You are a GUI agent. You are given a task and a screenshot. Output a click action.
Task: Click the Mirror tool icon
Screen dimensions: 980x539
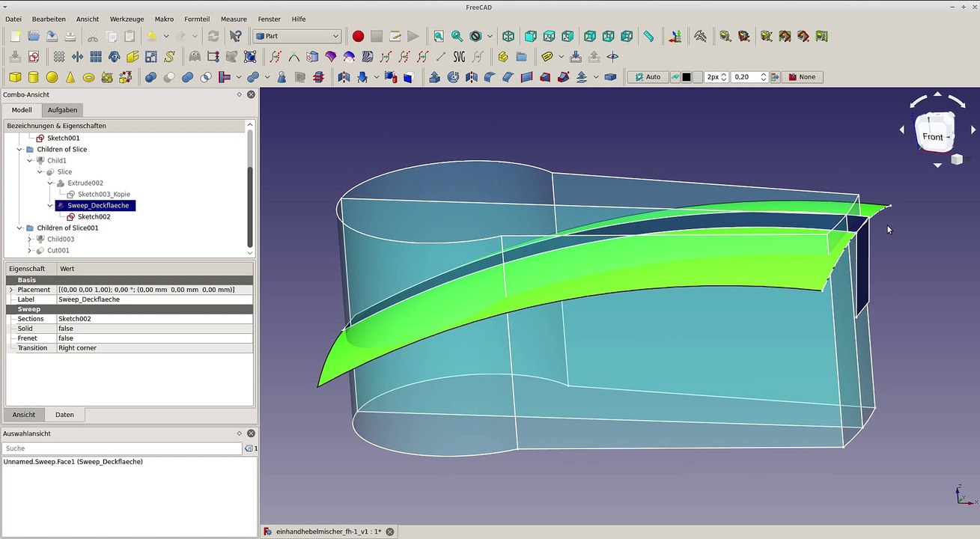coord(471,77)
